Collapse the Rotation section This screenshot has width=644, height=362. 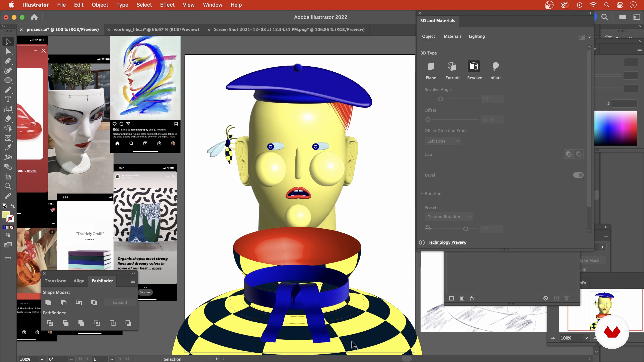tap(422, 193)
